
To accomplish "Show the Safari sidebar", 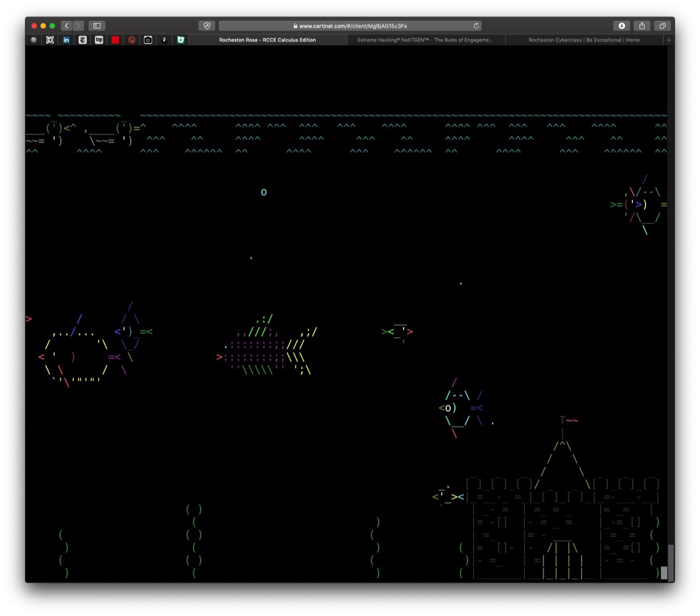I will click(x=97, y=26).
